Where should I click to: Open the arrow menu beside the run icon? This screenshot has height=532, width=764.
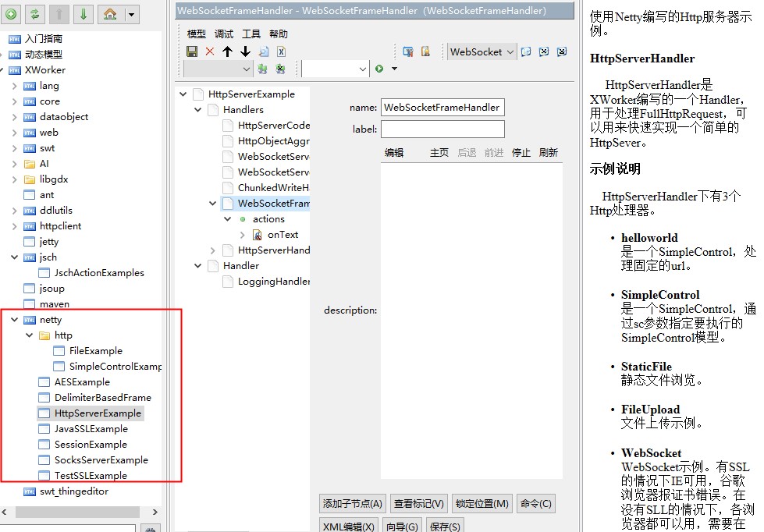pos(394,69)
